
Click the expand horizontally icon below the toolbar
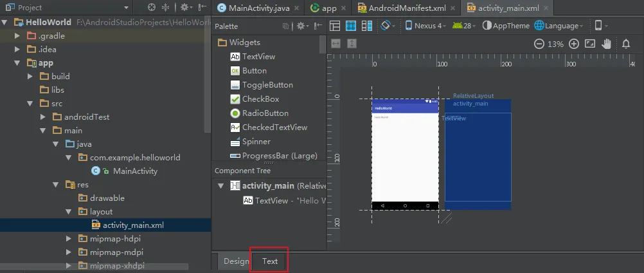click(335, 43)
